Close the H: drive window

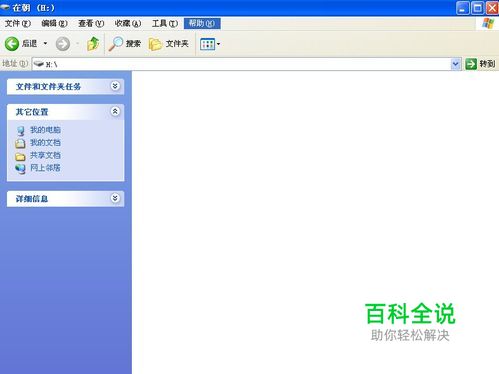point(492,8)
